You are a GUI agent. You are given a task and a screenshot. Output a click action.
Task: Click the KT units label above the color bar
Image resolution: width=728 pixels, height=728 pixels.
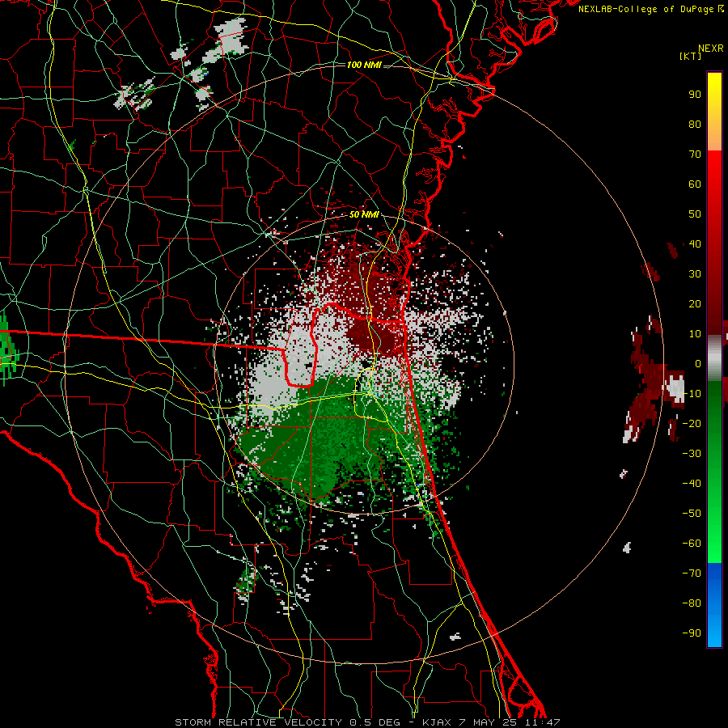[690, 56]
